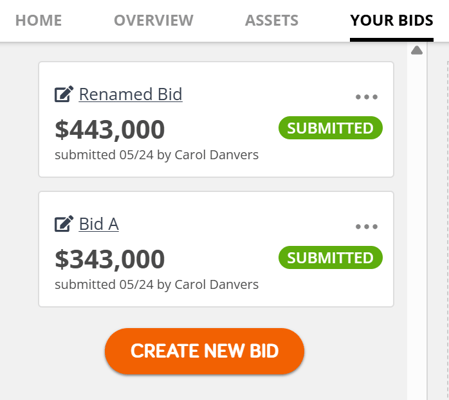Image resolution: width=449 pixels, height=400 pixels.
Task: Click the vertical scrollbar track below the arrow
Action: coord(417,227)
